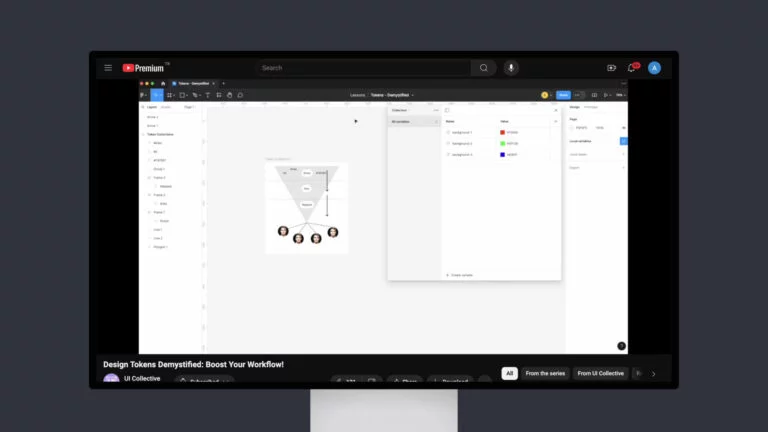Open the Figma libraries book icon

(594, 95)
